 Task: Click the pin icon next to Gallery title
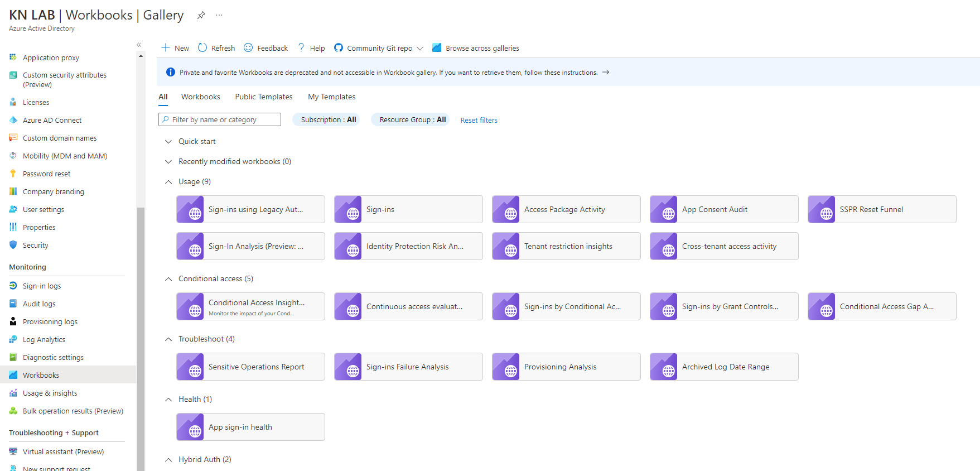[201, 16]
